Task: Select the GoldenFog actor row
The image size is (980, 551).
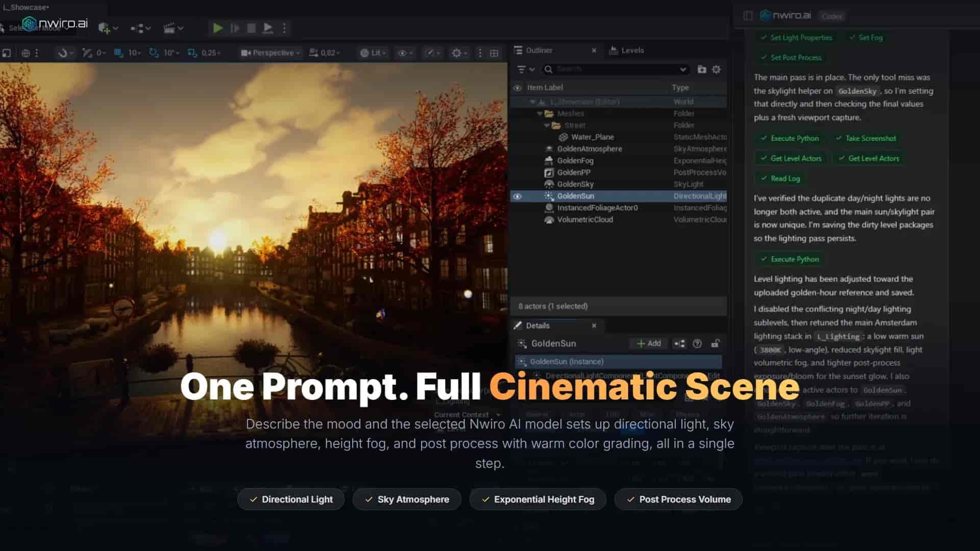Action: (x=619, y=160)
